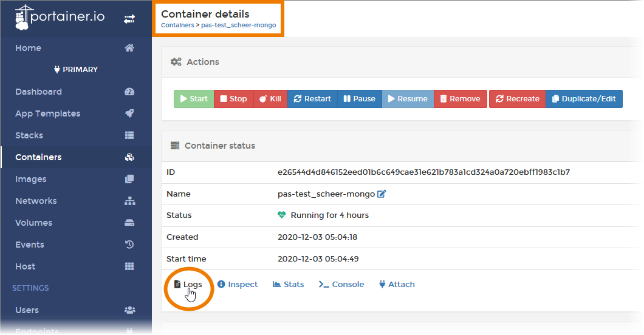Restart the container

click(x=312, y=99)
